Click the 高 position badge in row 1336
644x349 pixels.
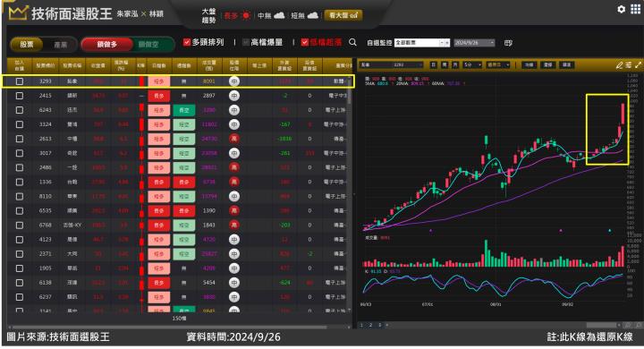point(234,182)
